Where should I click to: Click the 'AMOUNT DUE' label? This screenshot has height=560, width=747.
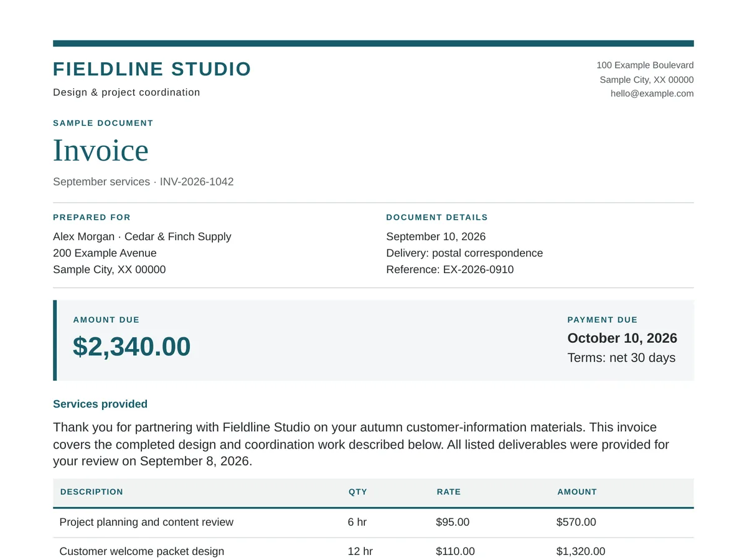pos(106,320)
